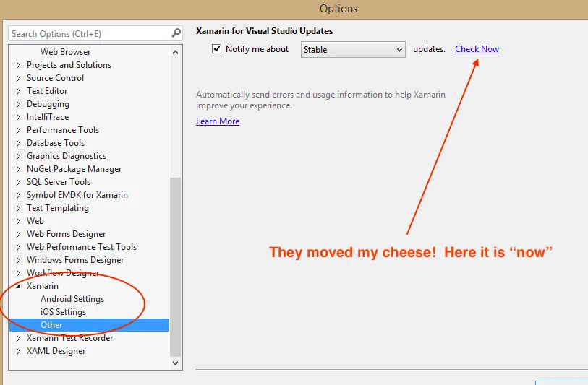Open the Stable update channel dropdown
This screenshot has width=588, height=385.
353,49
